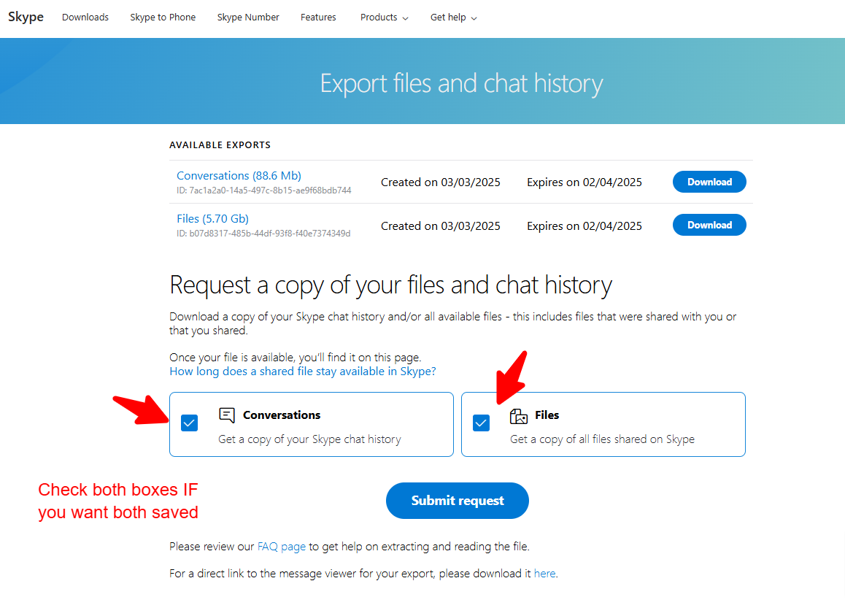Open the Conversations (88.6 Mb) export link
The image size is (845, 616).
tap(239, 176)
